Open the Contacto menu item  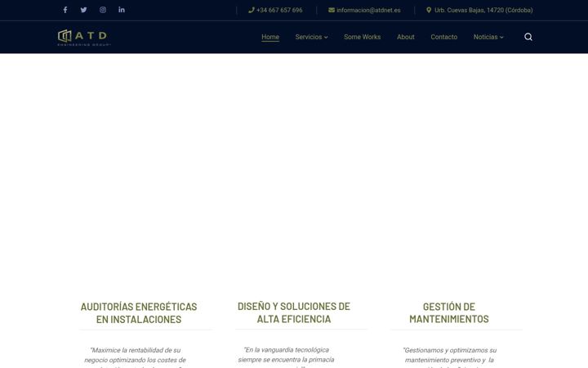click(x=444, y=37)
